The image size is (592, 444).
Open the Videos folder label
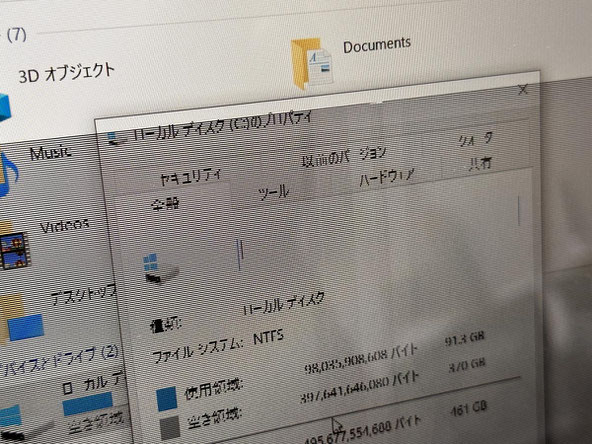point(65,225)
